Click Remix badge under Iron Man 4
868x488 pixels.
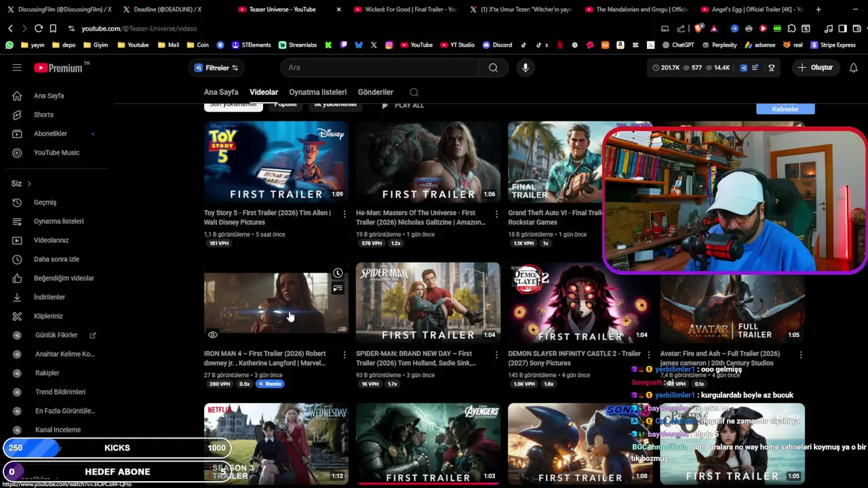[x=270, y=384]
